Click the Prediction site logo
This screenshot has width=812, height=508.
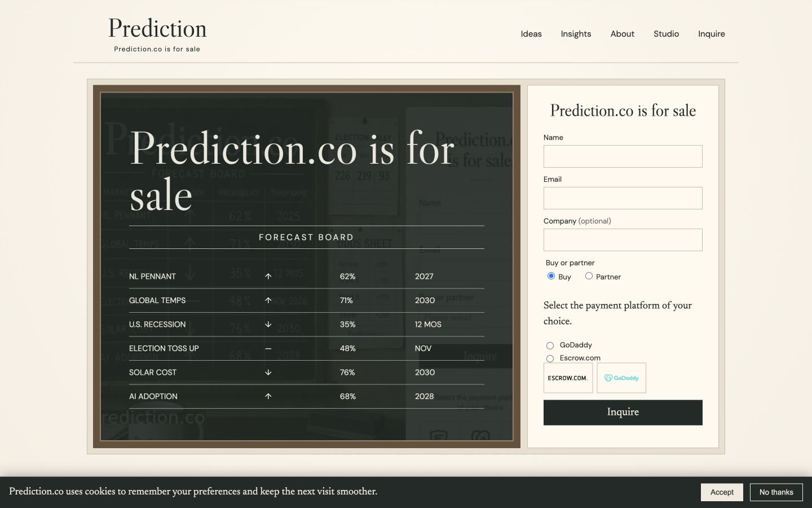pyautogui.click(x=157, y=28)
